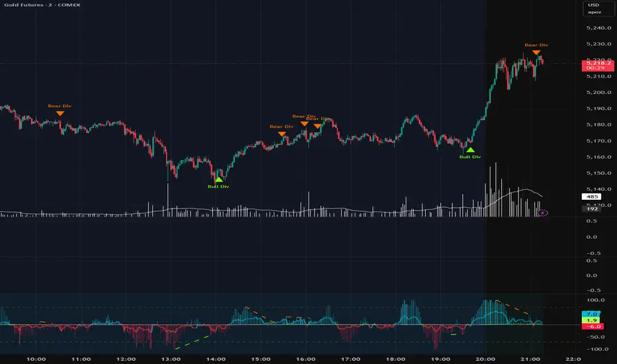Click the 13:00 time axis label
This screenshot has height=364, width=617.
pos(171,359)
